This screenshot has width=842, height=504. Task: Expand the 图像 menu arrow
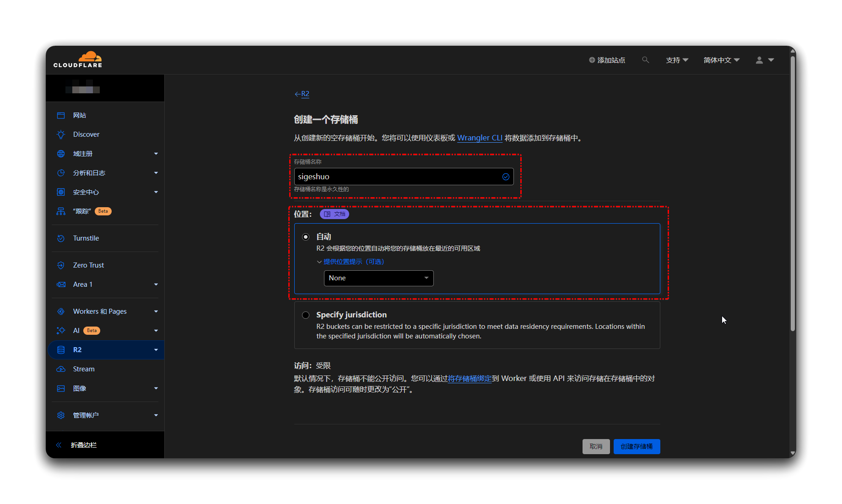(156, 388)
